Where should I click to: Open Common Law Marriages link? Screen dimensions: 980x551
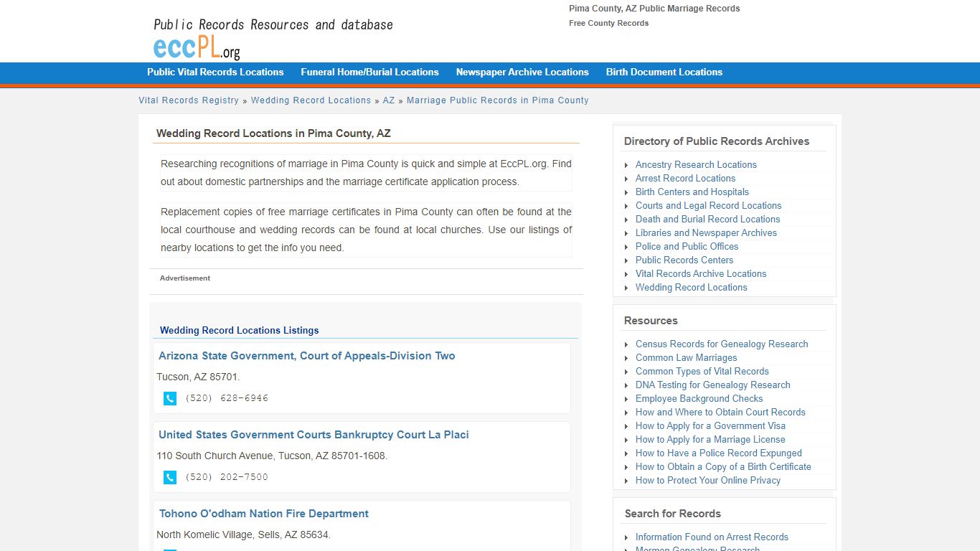(x=687, y=357)
